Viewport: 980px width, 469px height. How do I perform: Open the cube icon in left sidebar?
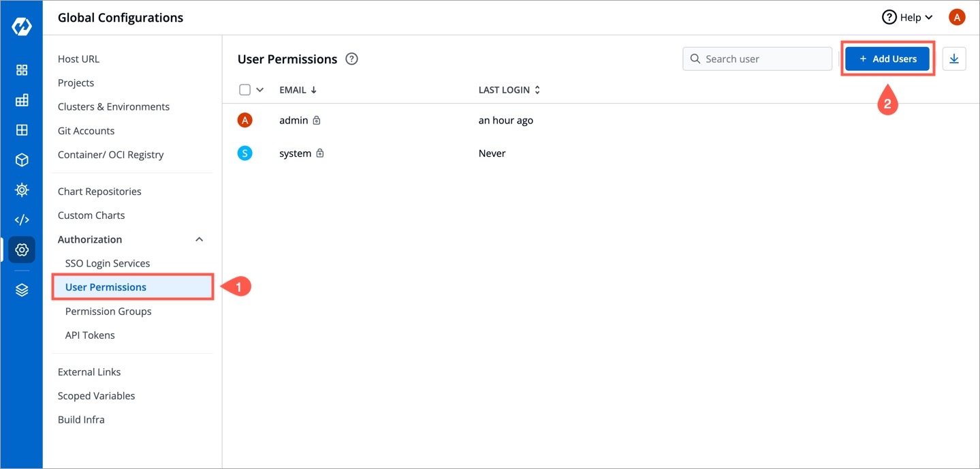[x=22, y=160]
